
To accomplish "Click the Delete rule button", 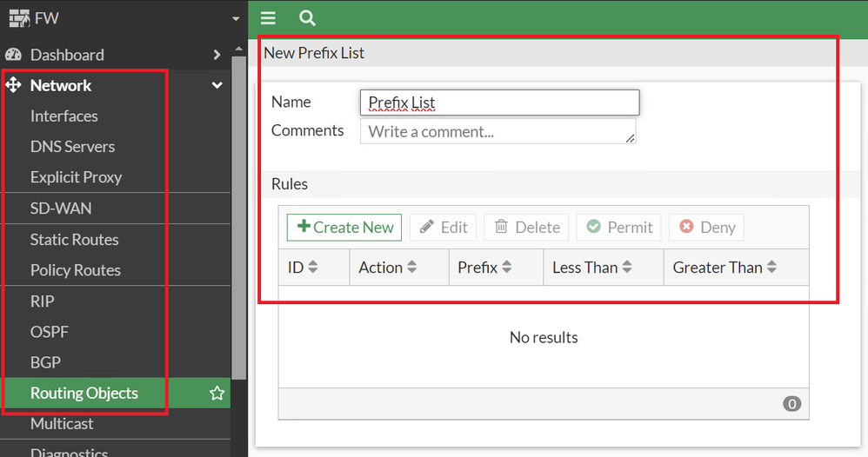I will 526,228.
